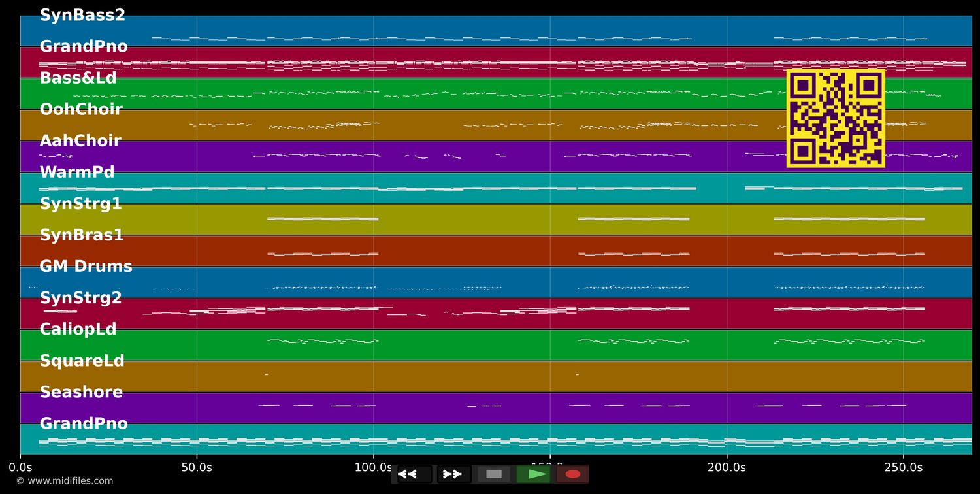Jump to the 250.0s timeline marker
Screen dimensions: 980x494
pos(904,467)
